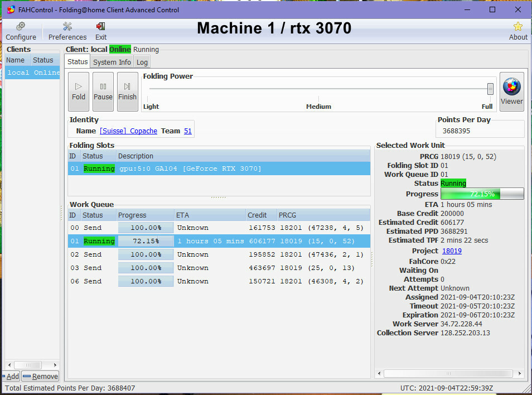Open the Team 51 link
This screenshot has width=532, height=395.
tap(187, 131)
